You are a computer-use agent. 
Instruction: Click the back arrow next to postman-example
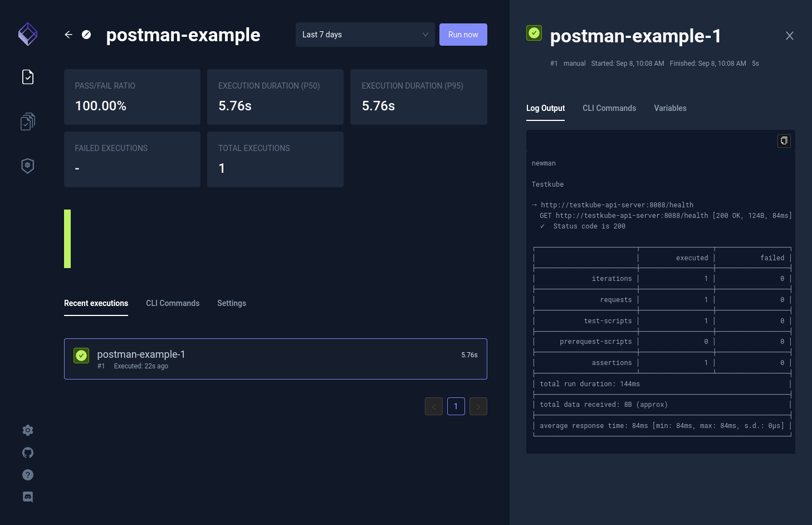[68, 35]
